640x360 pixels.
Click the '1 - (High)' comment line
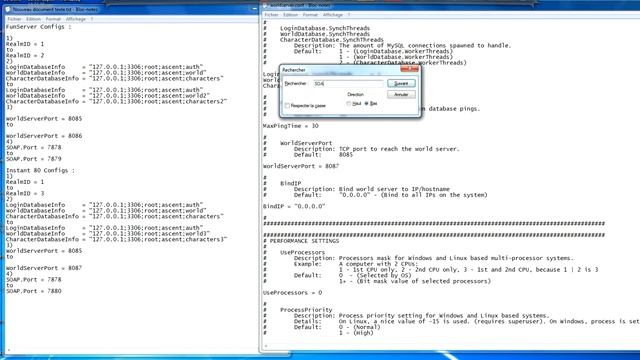coord(356,333)
